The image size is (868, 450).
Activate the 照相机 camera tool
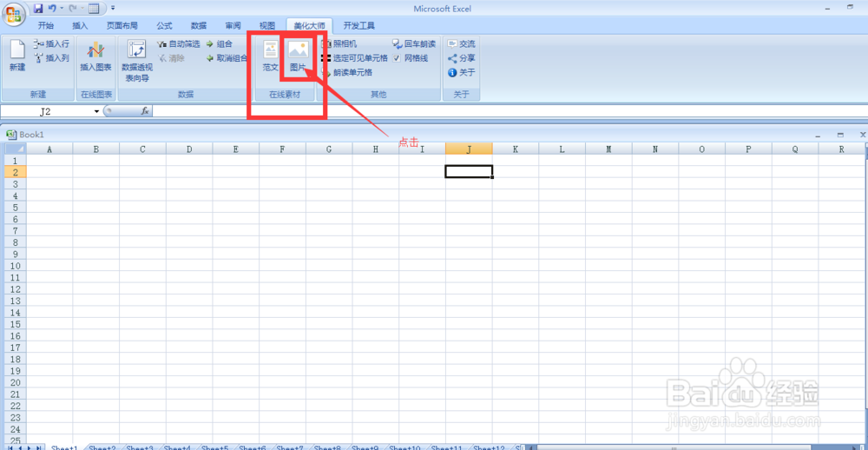click(x=339, y=43)
